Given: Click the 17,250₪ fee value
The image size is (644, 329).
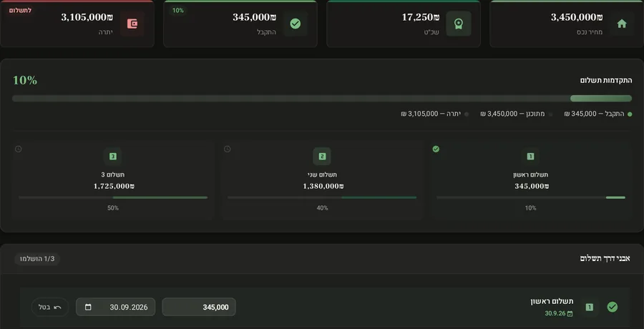Looking at the screenshot, I should pyautogui.click(x=421, y=17).
